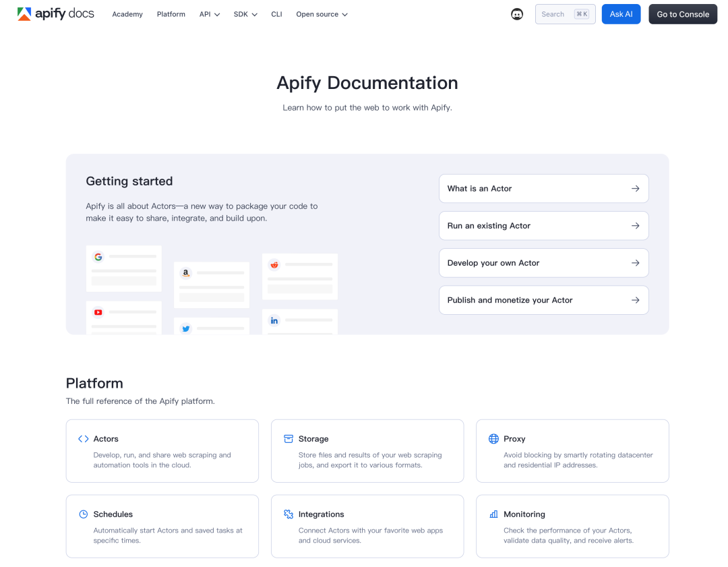Image resolution: width=728 pixels, height=567 pixels.
Task: Click the arrow on Publish and monetize your Actor
Action: click(635, 300)
